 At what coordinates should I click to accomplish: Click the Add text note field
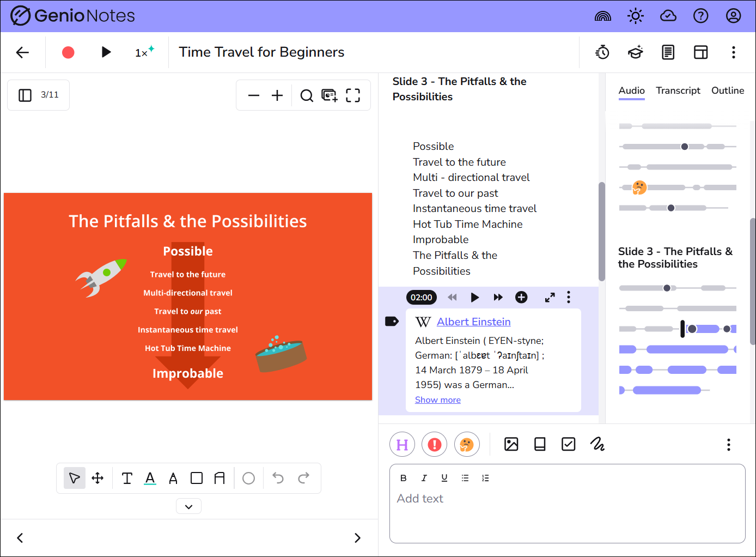coord(566,512)
